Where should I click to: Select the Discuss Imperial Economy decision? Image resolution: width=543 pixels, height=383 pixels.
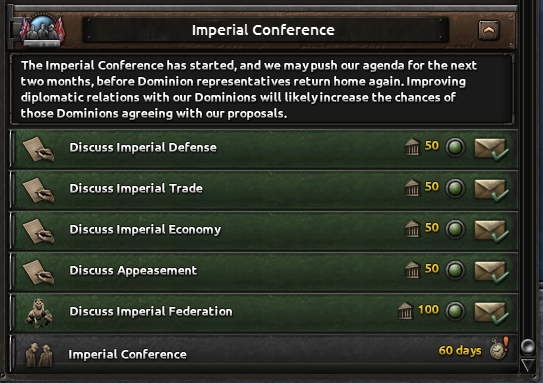(x=264, y=231)
